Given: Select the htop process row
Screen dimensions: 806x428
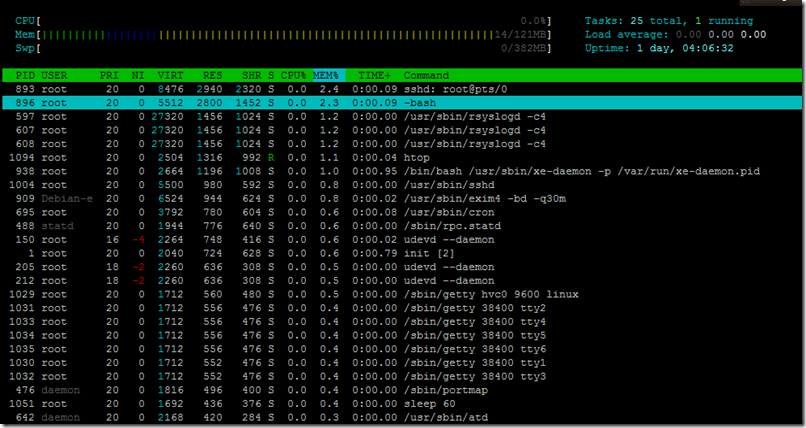Looking at the screenshot, I should tap(402, 158).
